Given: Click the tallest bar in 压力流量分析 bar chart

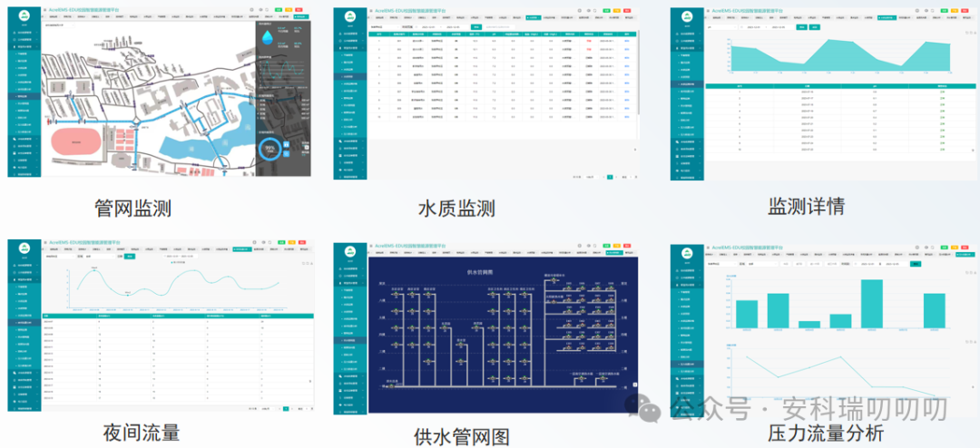Looking at the screenshot, I should 872,304.
